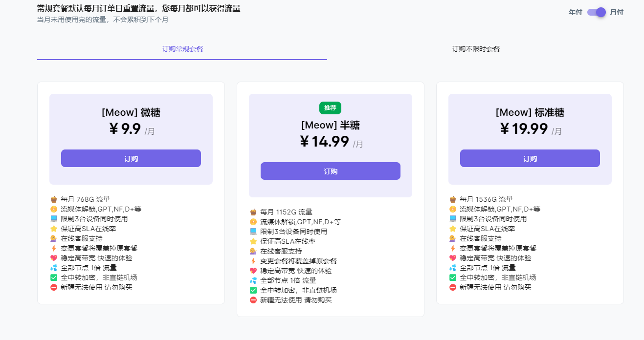644x340 pixels.
Task: Select the 月付 monthly billing label
Action: [617, 12]
